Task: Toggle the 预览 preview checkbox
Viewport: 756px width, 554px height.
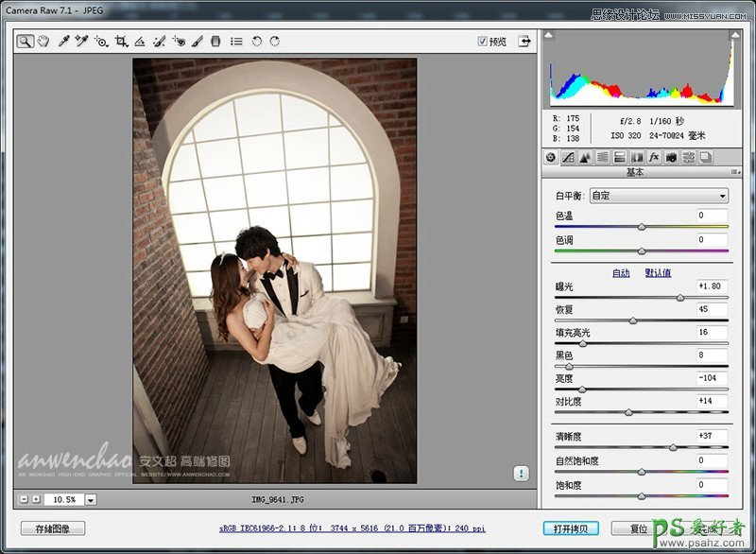Action: (x=483, y=42)
